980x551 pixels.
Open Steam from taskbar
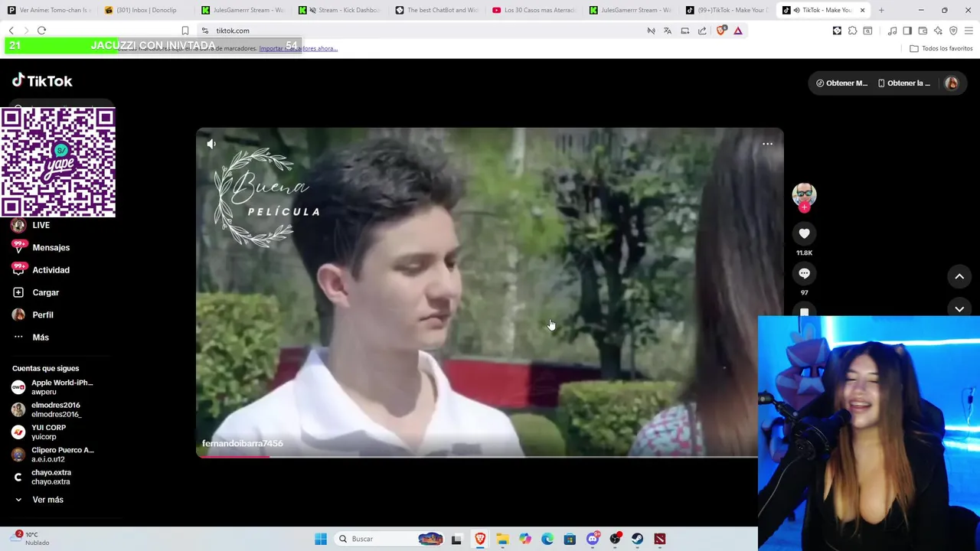point(637,539)
